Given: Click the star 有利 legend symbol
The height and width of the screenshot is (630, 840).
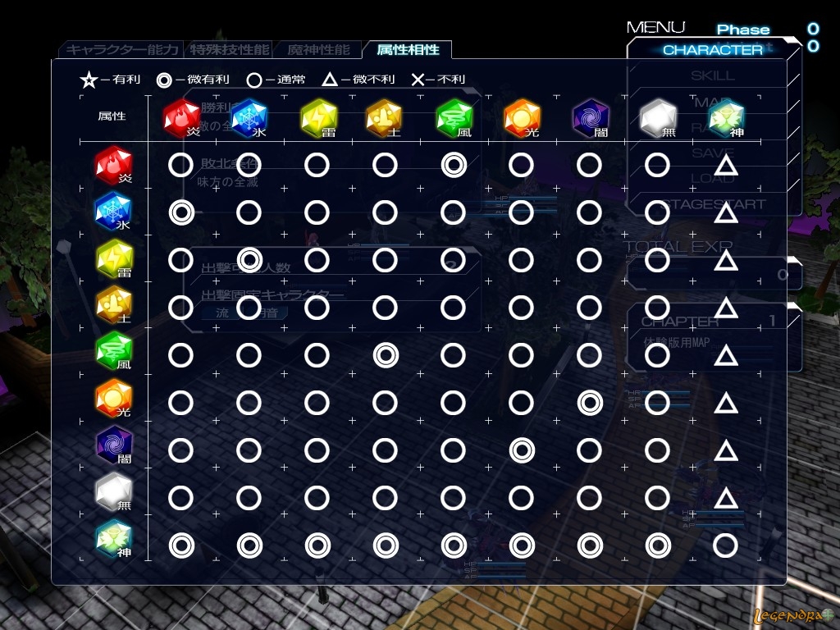Looking at the screenshot, I should 87,80.
